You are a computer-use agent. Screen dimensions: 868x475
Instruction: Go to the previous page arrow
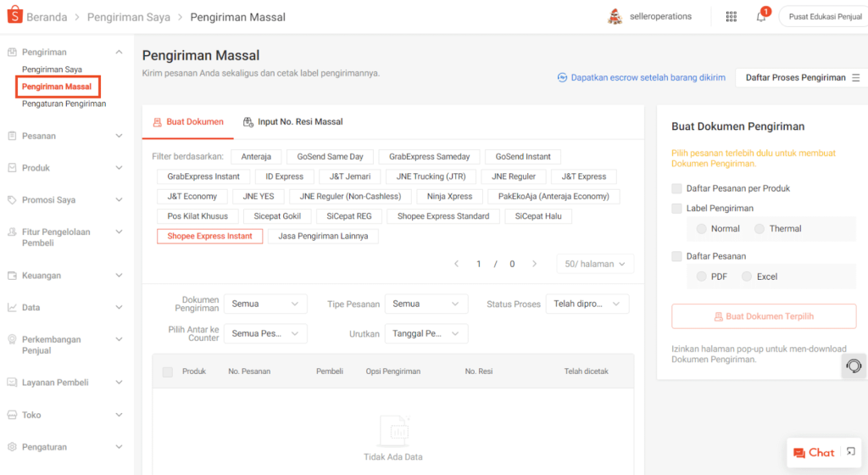457,264
